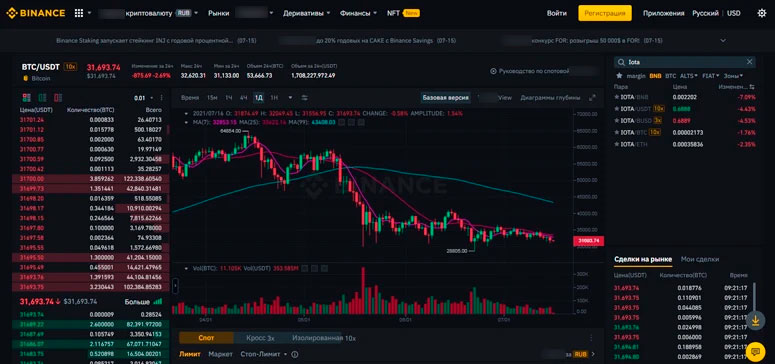Open the Стоп-Лимит order type dropdown
Screen dimensions: 775x364
pos(263,355)
